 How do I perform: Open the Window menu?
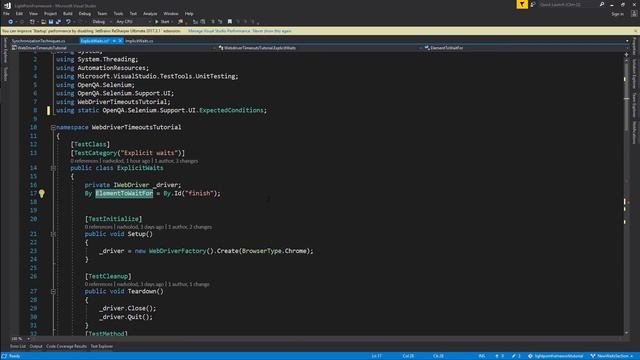171,14
